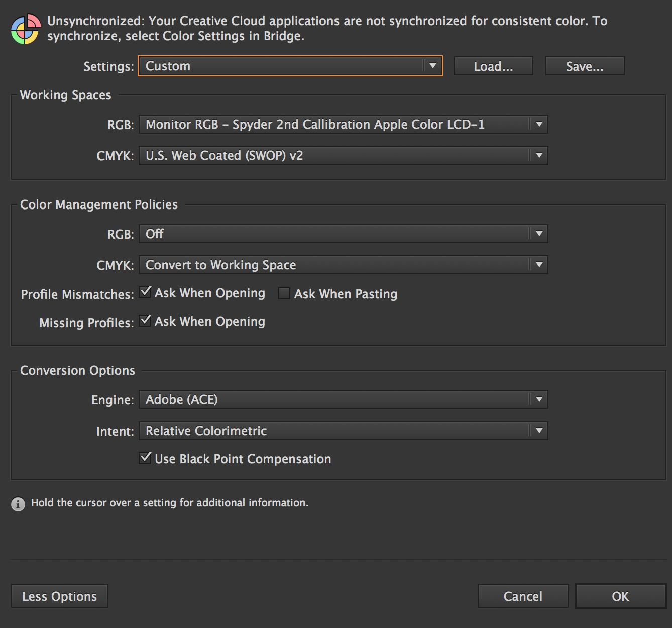This screenshot has width=672, height=628.
Task: Toggle Missing Profiles Ask When Opening checkbox
Action: [145, 321]
